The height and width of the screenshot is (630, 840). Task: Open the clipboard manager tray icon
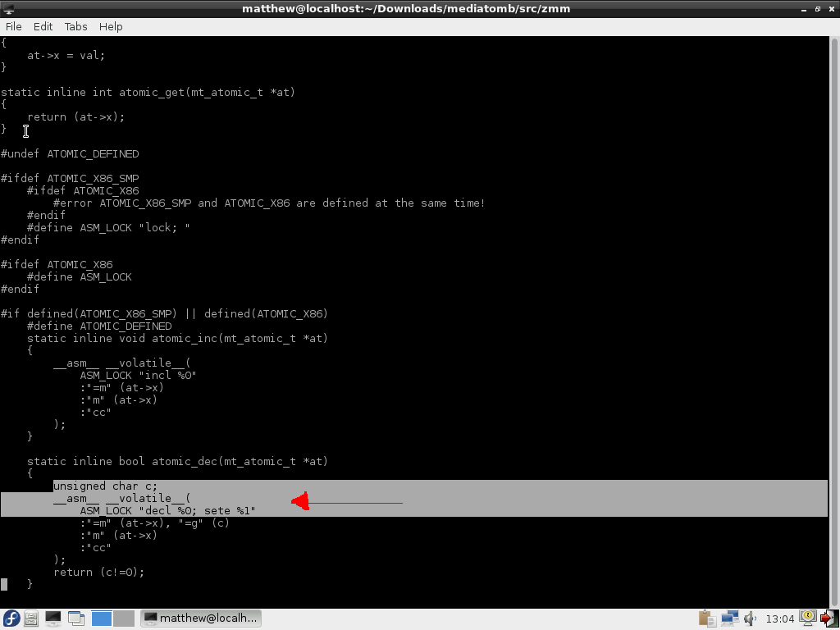click(707, 619)
